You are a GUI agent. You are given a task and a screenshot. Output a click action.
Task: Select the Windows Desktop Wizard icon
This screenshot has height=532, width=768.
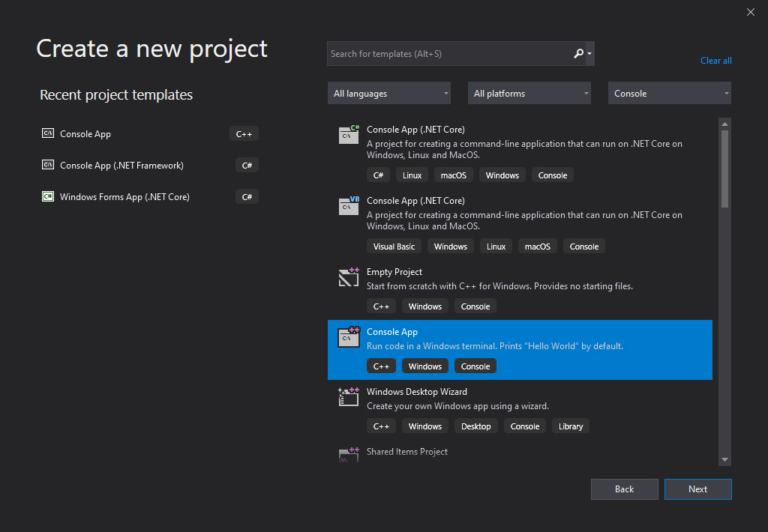coord(349,397)
